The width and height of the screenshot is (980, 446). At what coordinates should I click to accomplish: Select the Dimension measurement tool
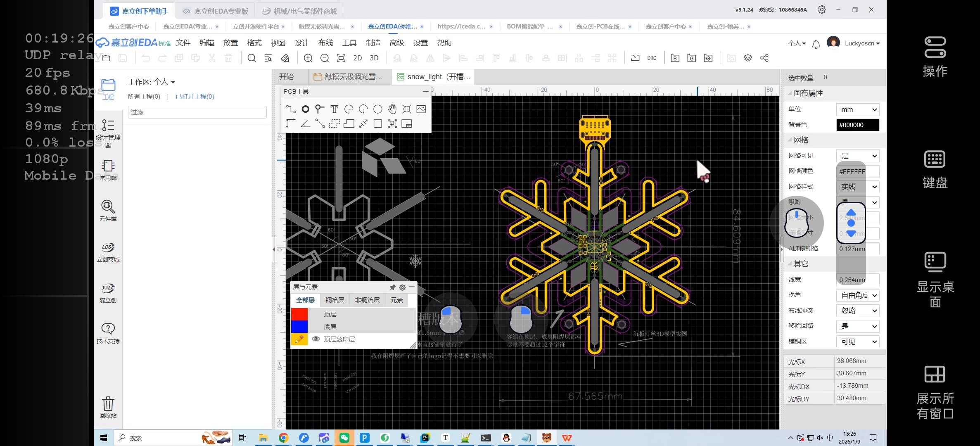pos(363,123)
